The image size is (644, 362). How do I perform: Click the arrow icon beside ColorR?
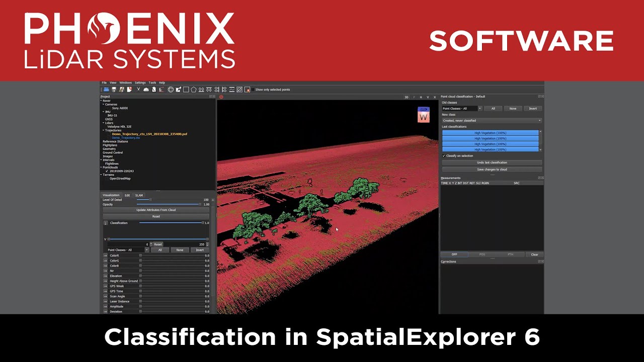click(106, 255)
